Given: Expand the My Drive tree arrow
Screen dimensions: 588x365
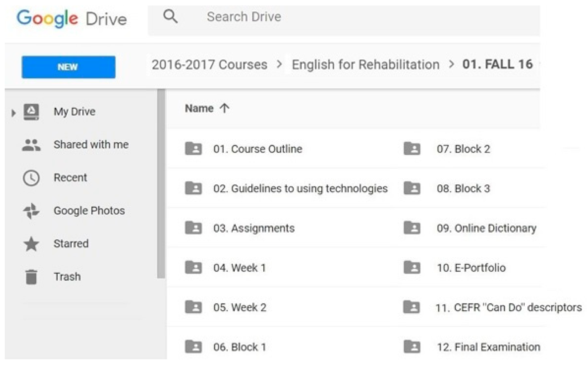Looking at the screenshot, I should pyautogui.click(x=13, y=113).
